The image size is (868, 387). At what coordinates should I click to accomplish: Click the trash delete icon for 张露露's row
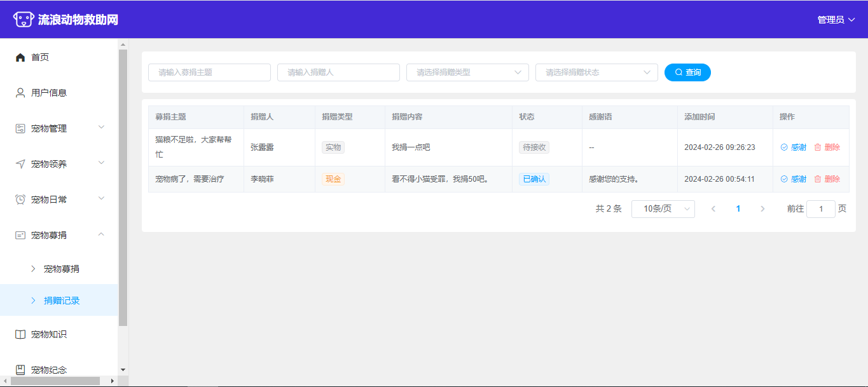click(x=818, y=147)
